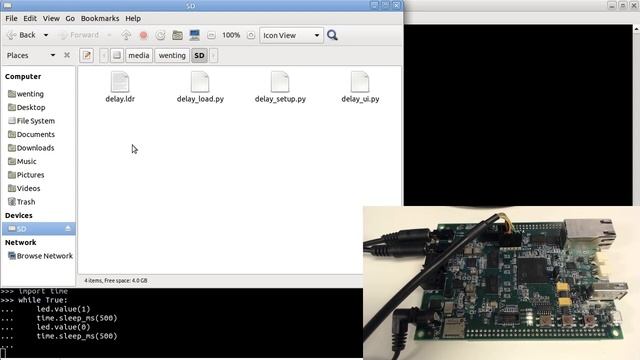Click the status bar item count text
640x360 pixels.
116,280
